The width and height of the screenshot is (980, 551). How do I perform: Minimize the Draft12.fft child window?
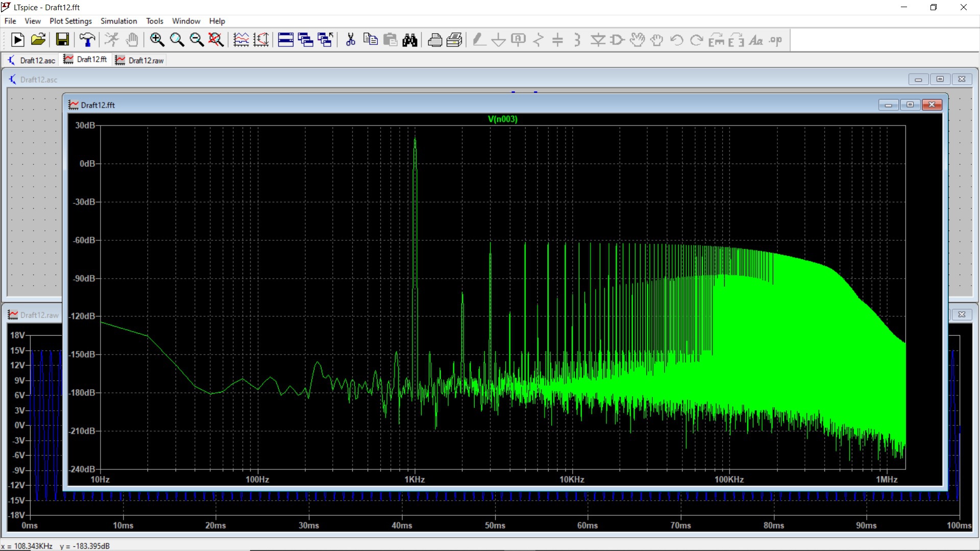[889, 105]
